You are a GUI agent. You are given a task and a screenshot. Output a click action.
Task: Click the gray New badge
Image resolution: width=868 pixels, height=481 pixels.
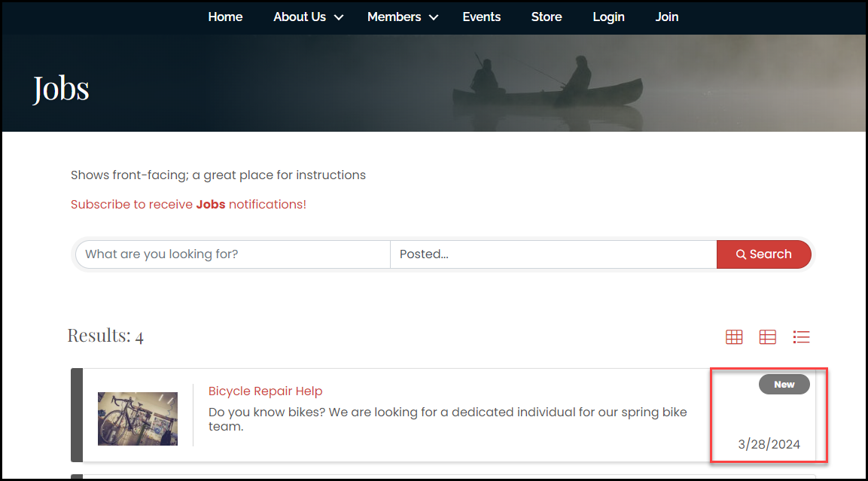click(784, 385)
